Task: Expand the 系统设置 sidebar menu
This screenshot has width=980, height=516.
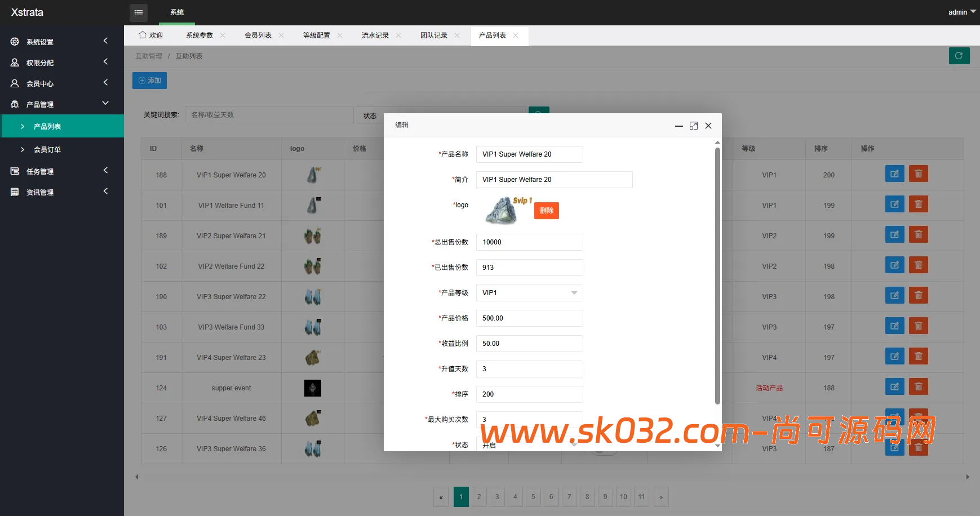Action: click(62, 42)
